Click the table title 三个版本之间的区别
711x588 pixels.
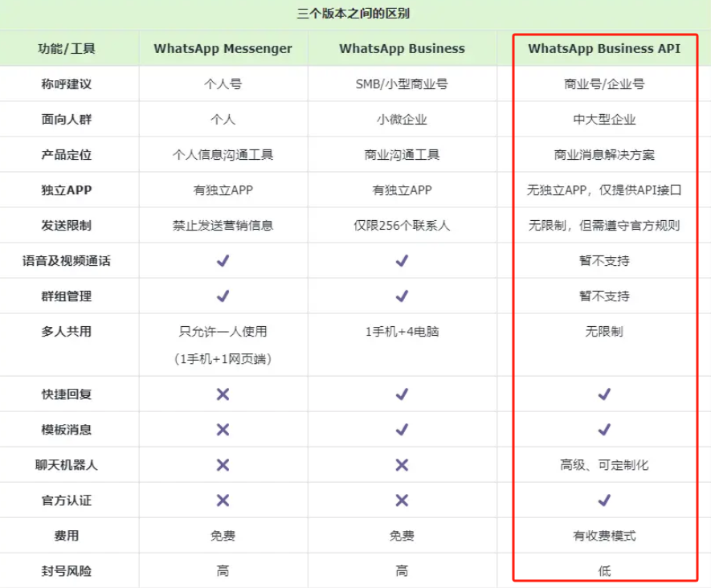(353, 14)
